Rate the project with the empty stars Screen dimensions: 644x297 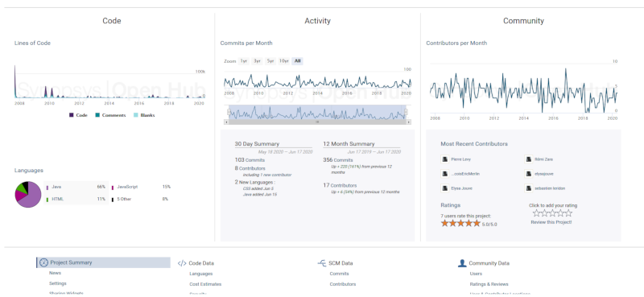552,213
